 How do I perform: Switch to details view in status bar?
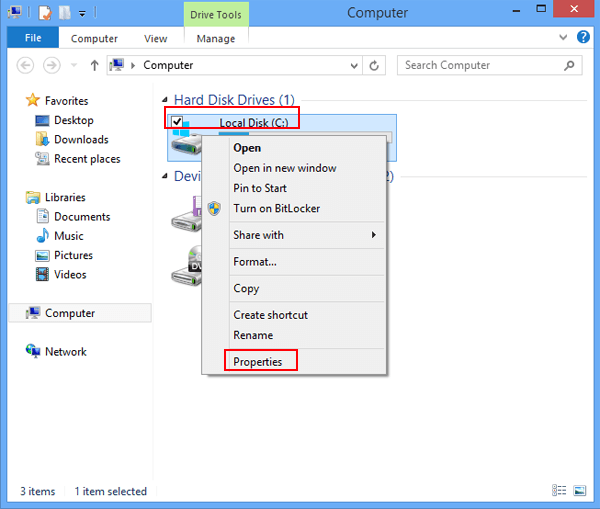(x=560, y=491)
